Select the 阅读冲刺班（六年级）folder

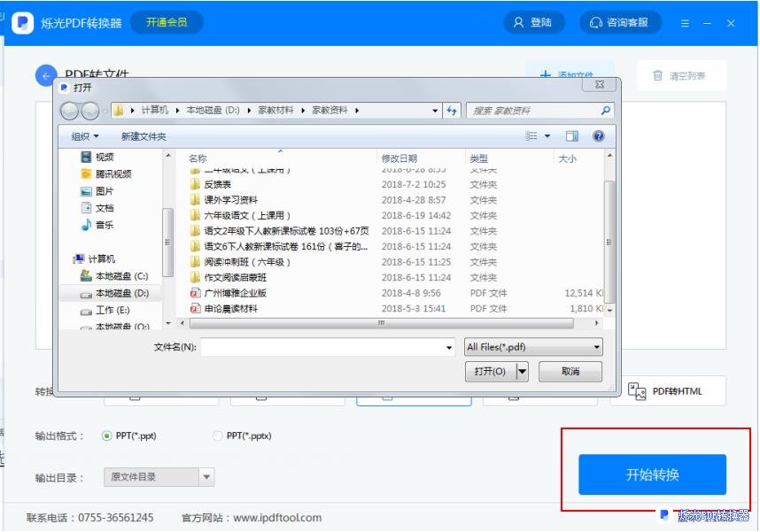(240, 262)
